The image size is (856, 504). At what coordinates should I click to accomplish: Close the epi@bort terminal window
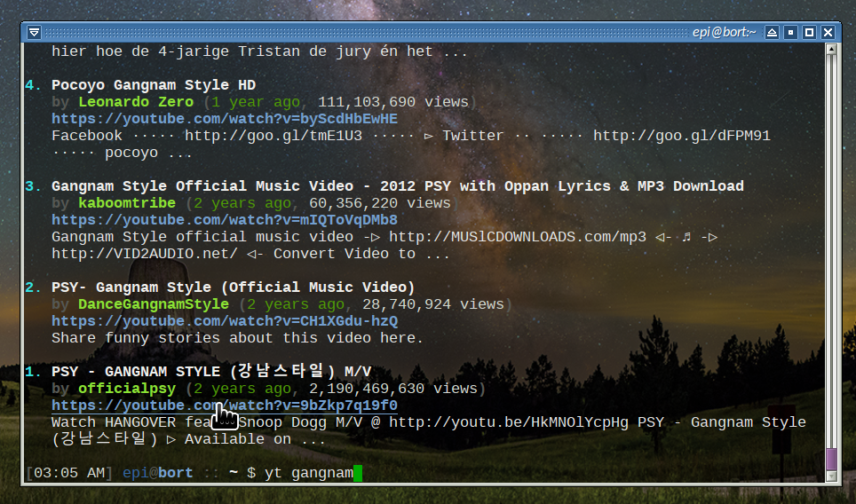(828, 32)
